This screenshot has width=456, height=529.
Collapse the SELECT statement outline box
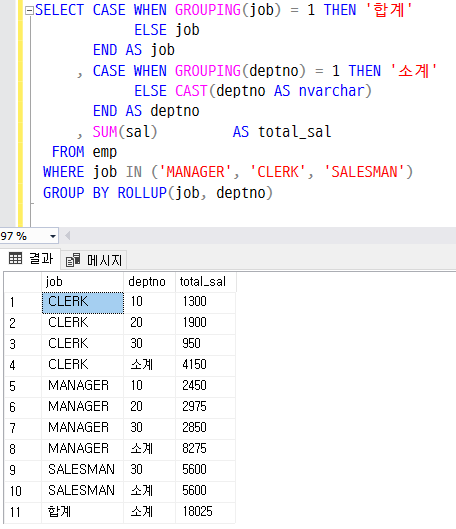(x=29, y=11)
